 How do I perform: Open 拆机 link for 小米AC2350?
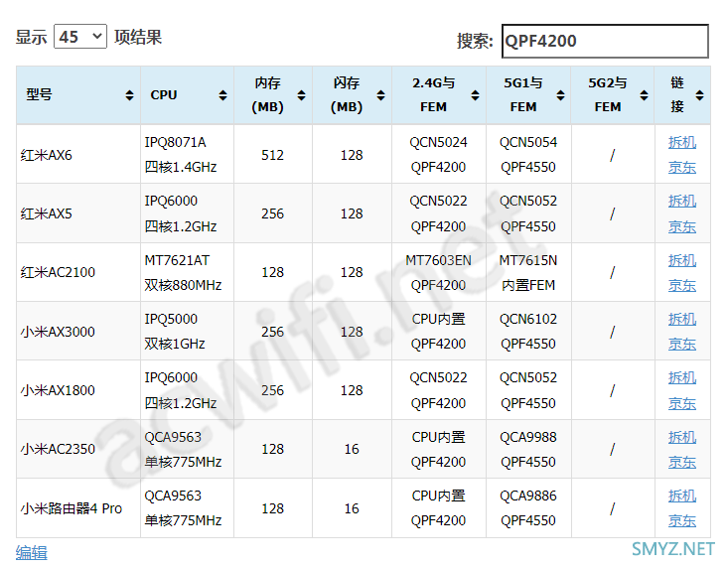pyautogui.click(x=682, y=437)
